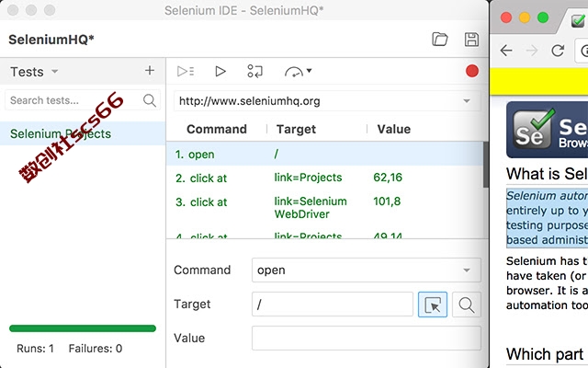Run all tests in the suite
588x368 pixels.
coord(186,71)
